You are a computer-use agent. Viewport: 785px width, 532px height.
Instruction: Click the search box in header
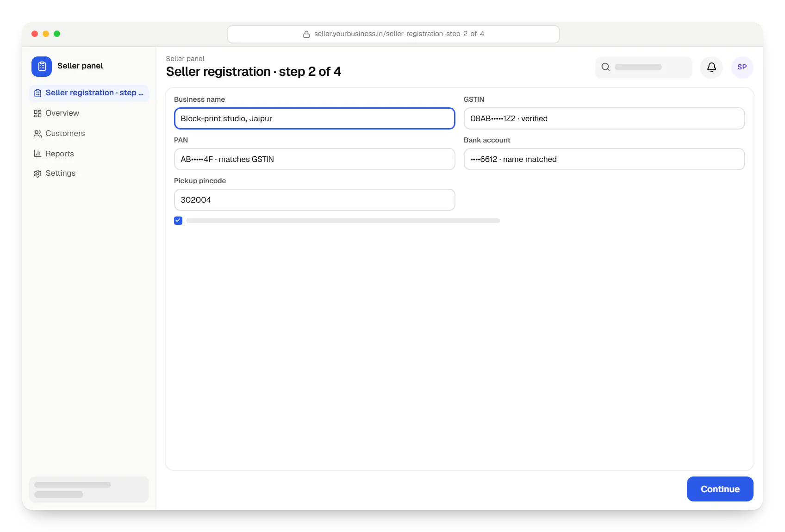pos(644,67)
